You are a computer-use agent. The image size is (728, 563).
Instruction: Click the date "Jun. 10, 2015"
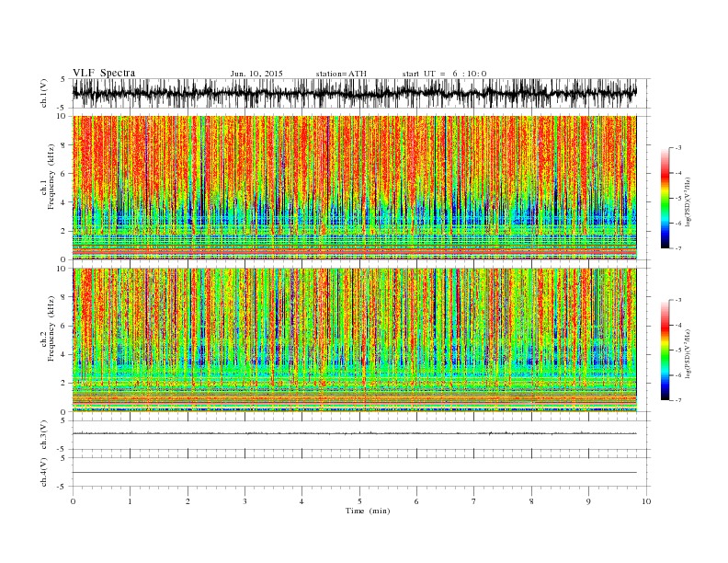click(256, 74)
